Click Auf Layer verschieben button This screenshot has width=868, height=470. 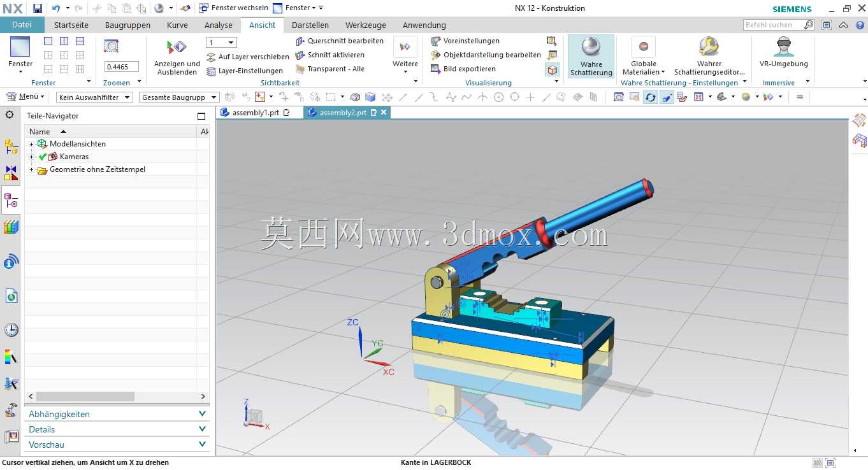pos(248,57)
